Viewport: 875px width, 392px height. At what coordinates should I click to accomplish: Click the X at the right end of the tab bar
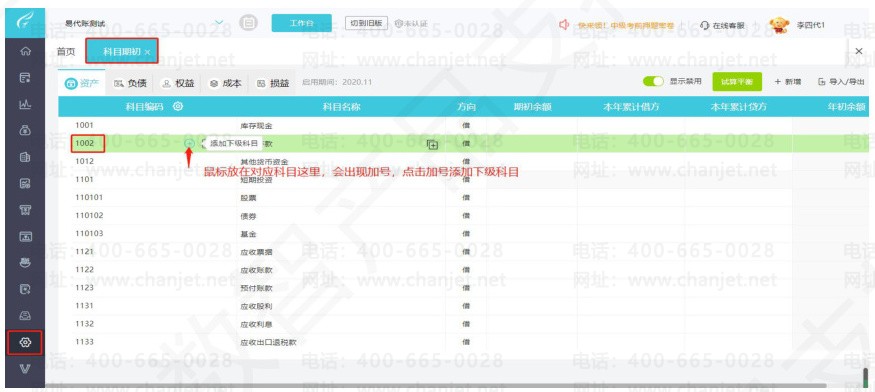[859, 51]
